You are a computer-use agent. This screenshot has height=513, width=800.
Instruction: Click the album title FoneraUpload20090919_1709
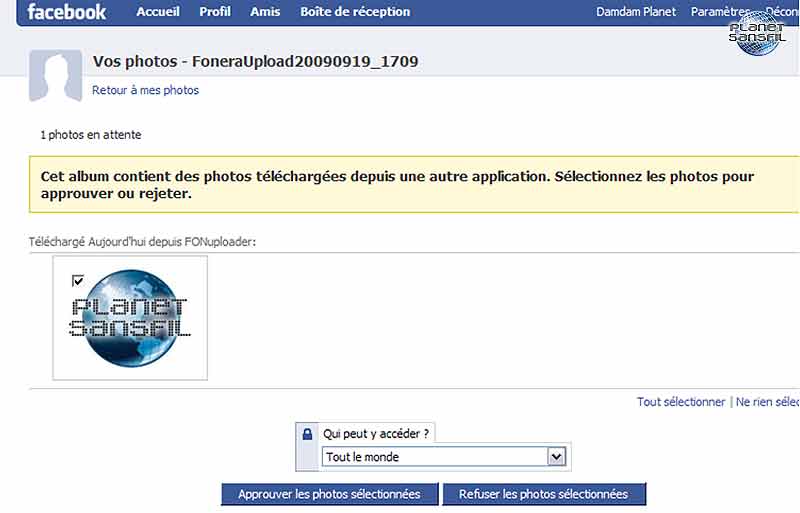click(305, 61)
